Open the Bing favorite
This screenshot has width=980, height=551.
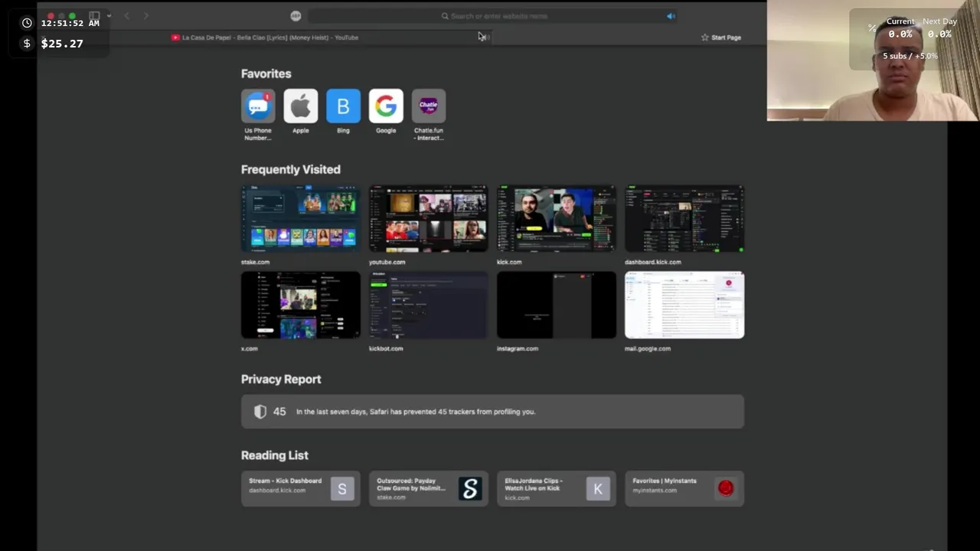[x=343, y=106]
